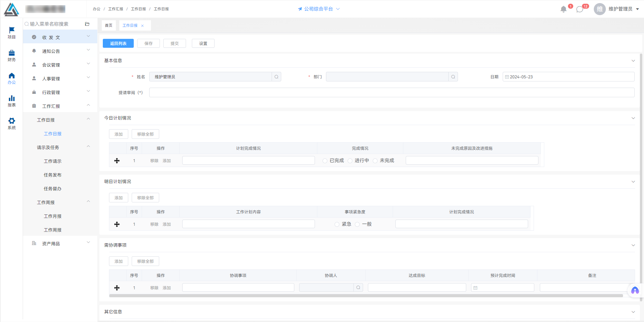Select the 办公 home icon
Screen dimensions: 644x322
tap(12, 76)
